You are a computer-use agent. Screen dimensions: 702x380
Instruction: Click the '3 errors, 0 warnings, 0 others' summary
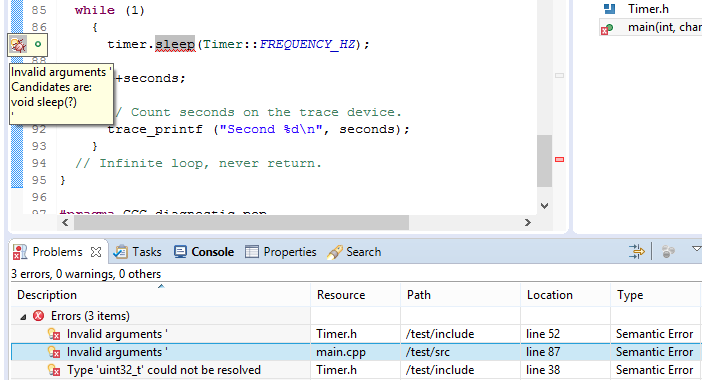coord(86,274)
